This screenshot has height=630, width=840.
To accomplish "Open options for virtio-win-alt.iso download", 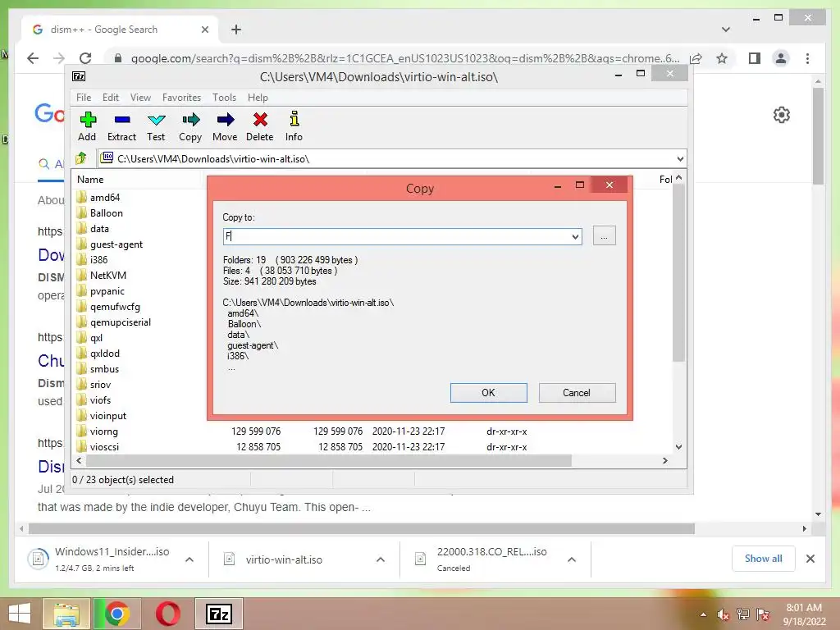I will pos(381,559).
